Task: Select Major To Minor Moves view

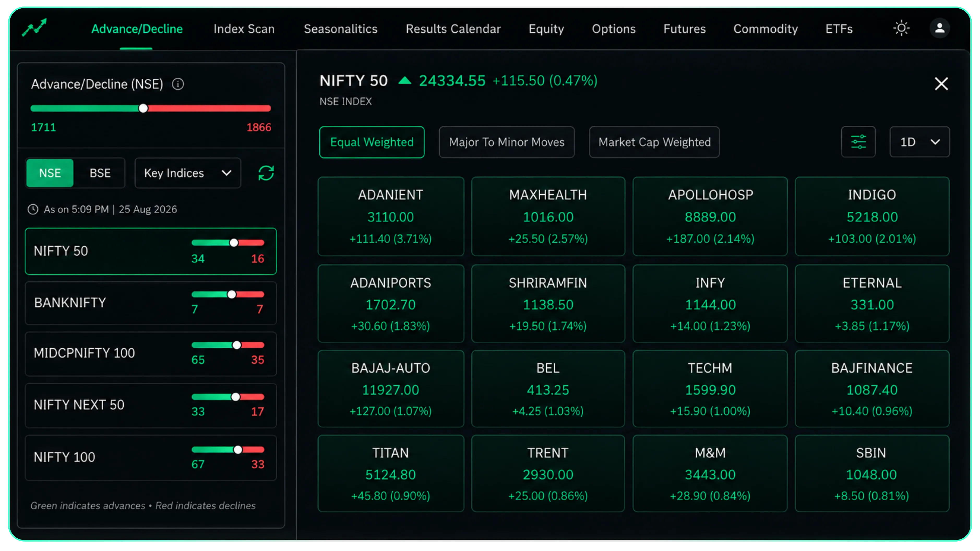Action: point(506,142)
